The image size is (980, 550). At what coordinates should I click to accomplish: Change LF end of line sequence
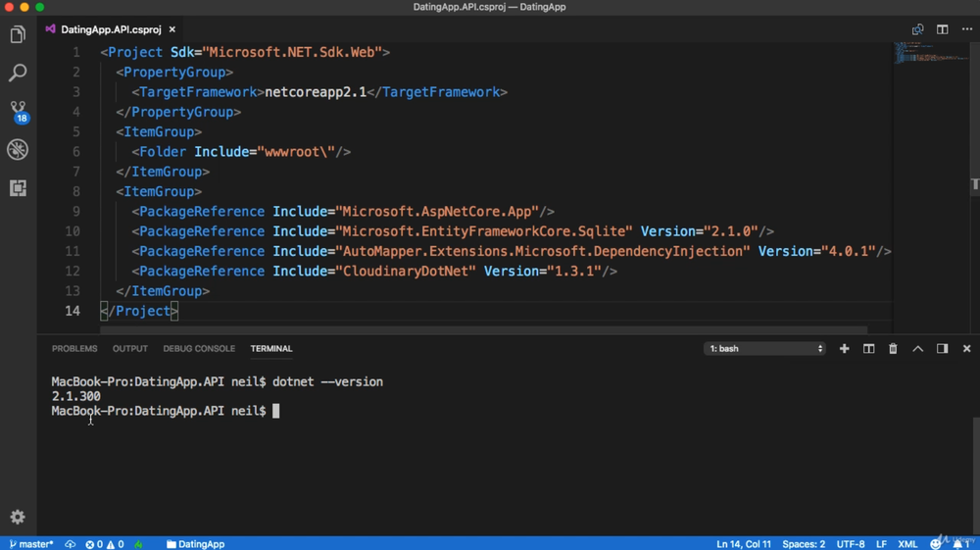click(x=881, y=544)
